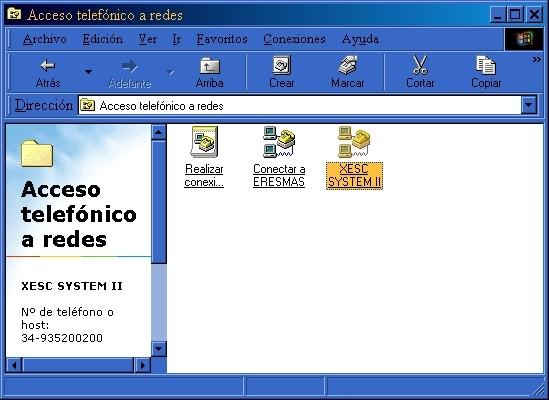
Task: Expand the Atrás history dropdown arrow
Action: click(88, 72)
